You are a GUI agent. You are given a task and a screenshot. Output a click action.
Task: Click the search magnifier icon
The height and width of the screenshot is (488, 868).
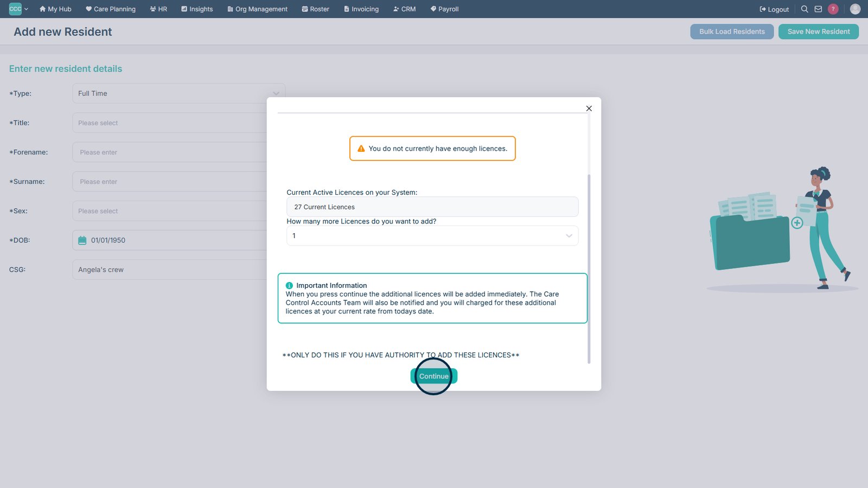tap(805, 9)
